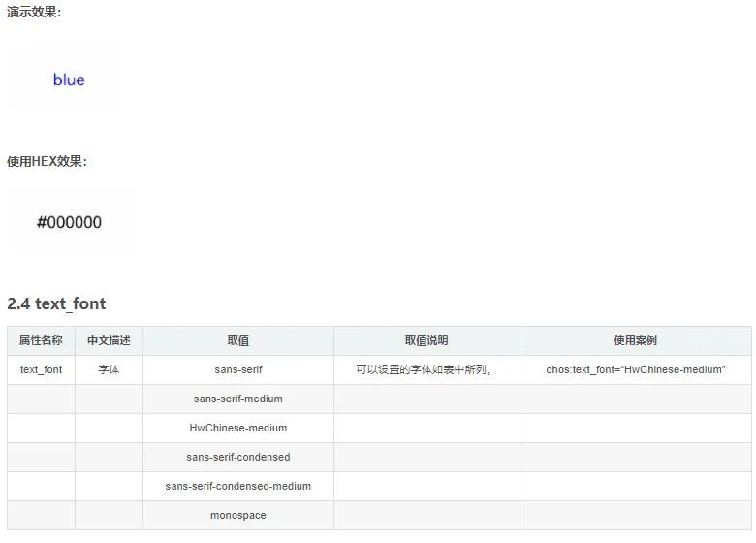
Task: Select the 'monospace' value cell
Action: (x=238, y=515)
